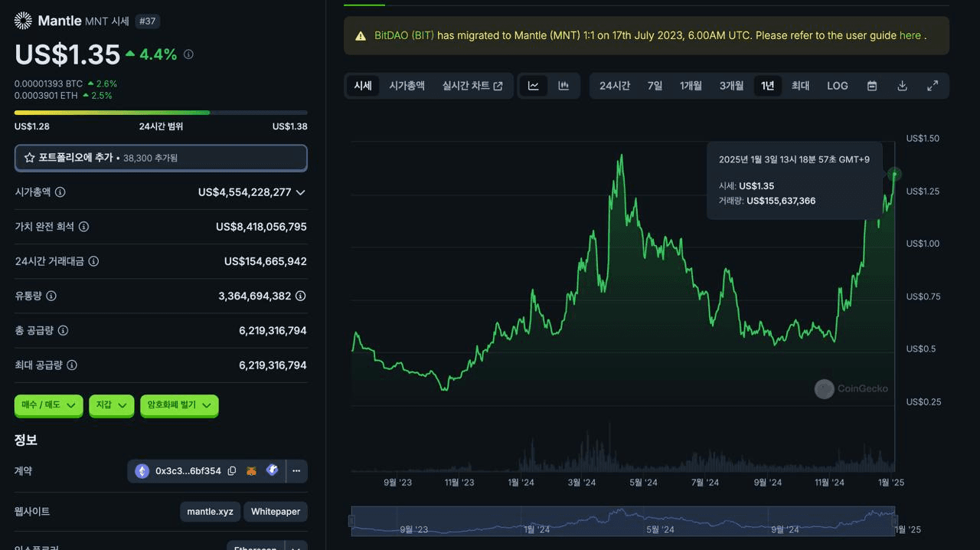Select the 7일 time range

pyautogui.click(x=655, y=86)
